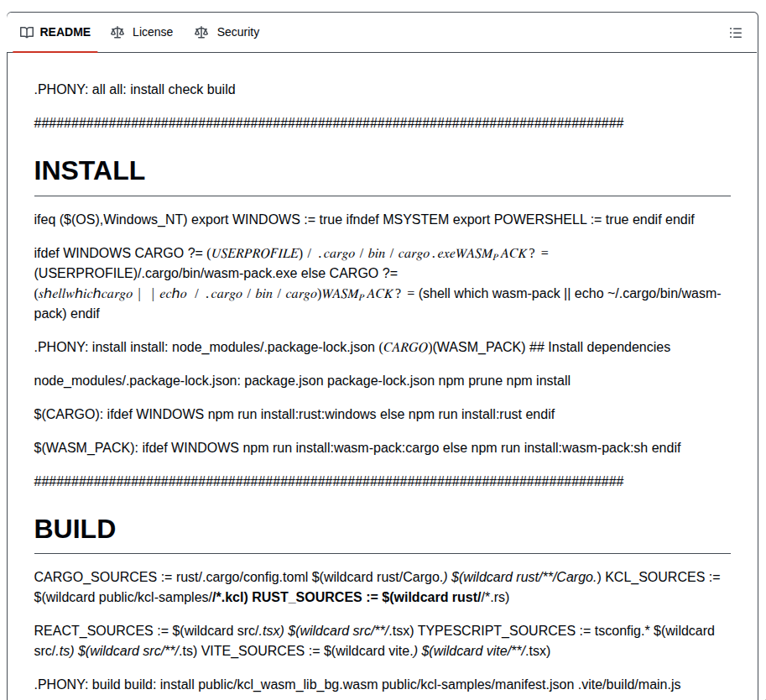766x700 pixels.
Task: Click the INSTALL heading
Action: point(89,171)
